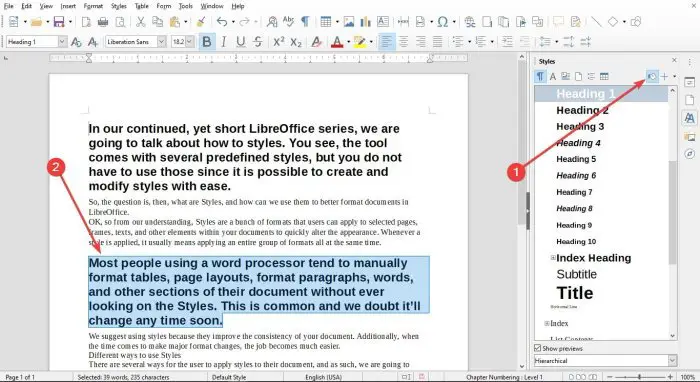Click the Superscript X² icon
Image resolution: width=700 pixels, height=382 pixels.
[x=279, y=42]
